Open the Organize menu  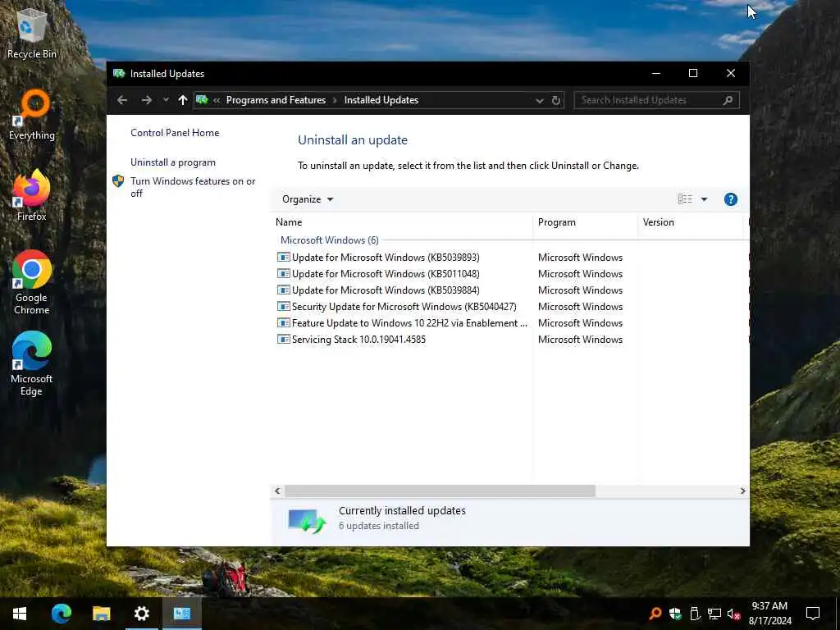[x=308, y=199]
